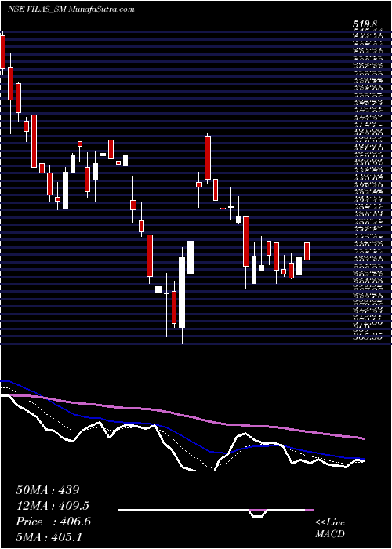Click the NSE VILAS_SM MunafaSutra.com title
Image resolution: width=392 pixels, height=549 pixels.
(71, 9)
